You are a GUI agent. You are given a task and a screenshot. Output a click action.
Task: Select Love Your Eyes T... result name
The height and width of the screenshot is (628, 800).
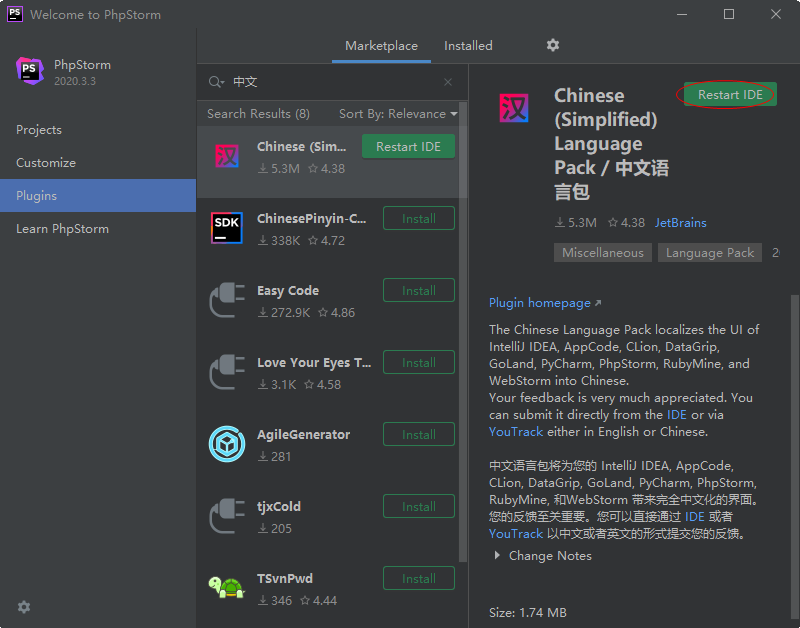tap(314, 362)
